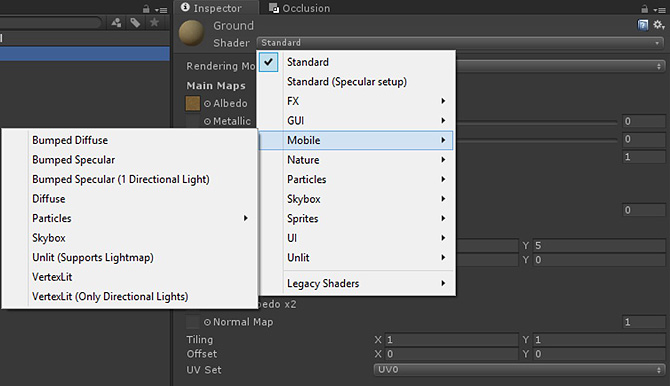Click secondary Offset Y field
Screen dimensions: 670x386
(x=599, y=354)
